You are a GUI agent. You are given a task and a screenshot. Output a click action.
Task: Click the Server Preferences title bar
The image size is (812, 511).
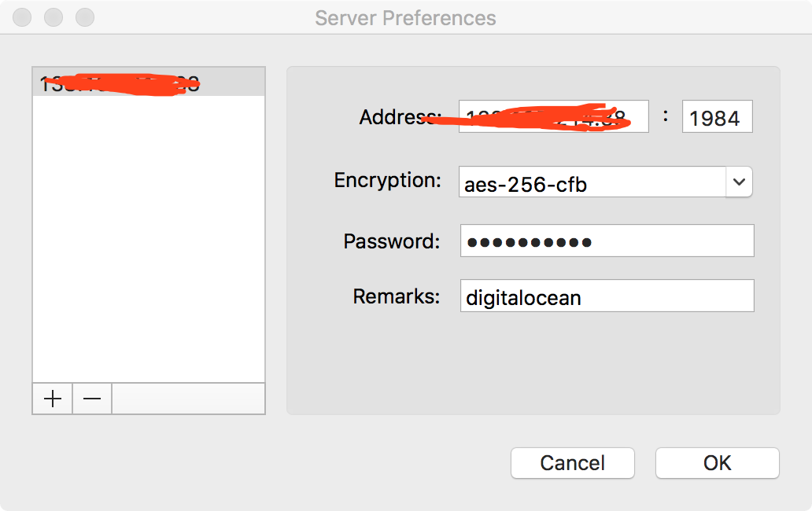pos(405,17)
